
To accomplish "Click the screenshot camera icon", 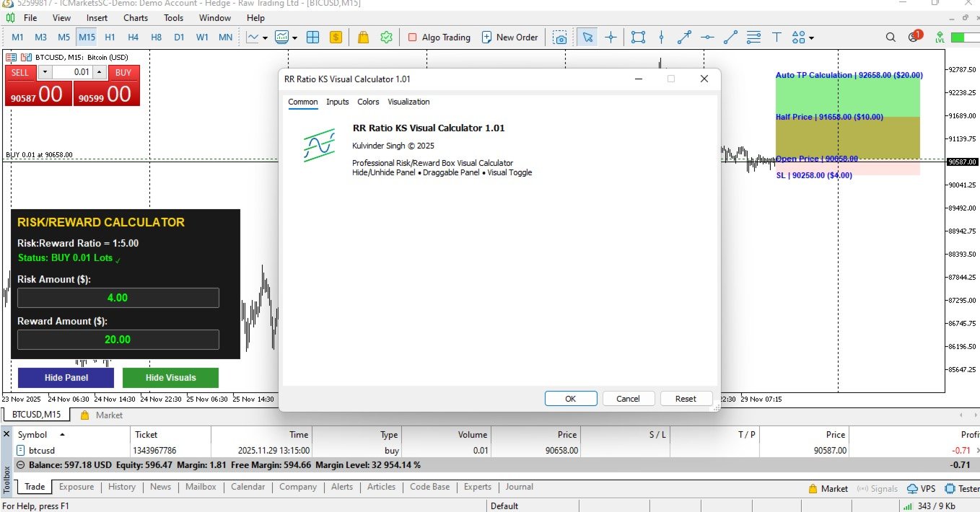I will pyautogui.click(x=560, y=37).
